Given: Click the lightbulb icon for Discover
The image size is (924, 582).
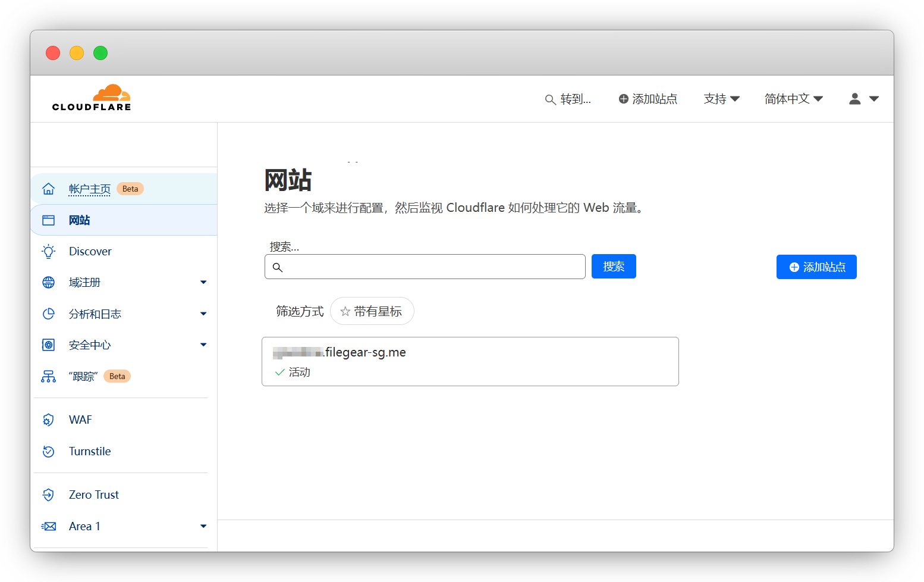Looking at the screenshot, I should pos(49,252).
